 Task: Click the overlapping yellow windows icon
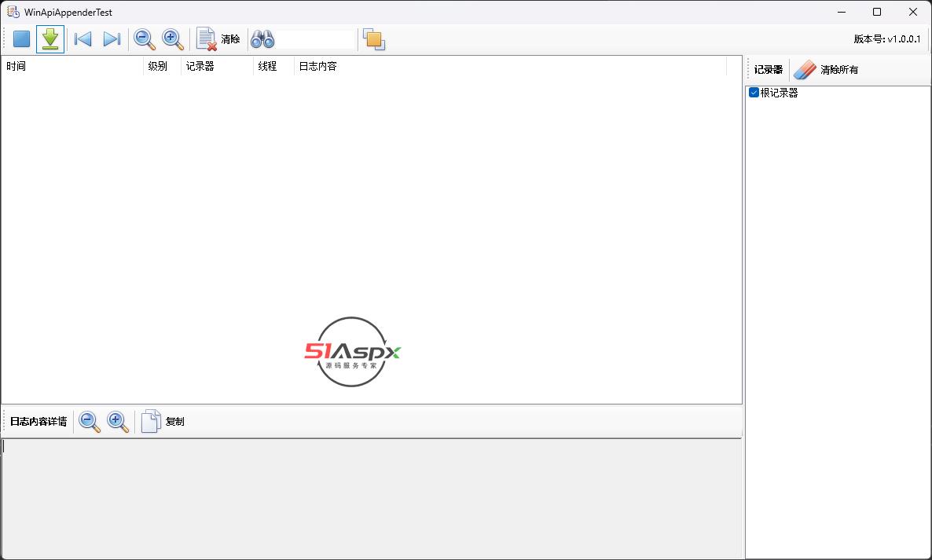click(x=374, y=39)
